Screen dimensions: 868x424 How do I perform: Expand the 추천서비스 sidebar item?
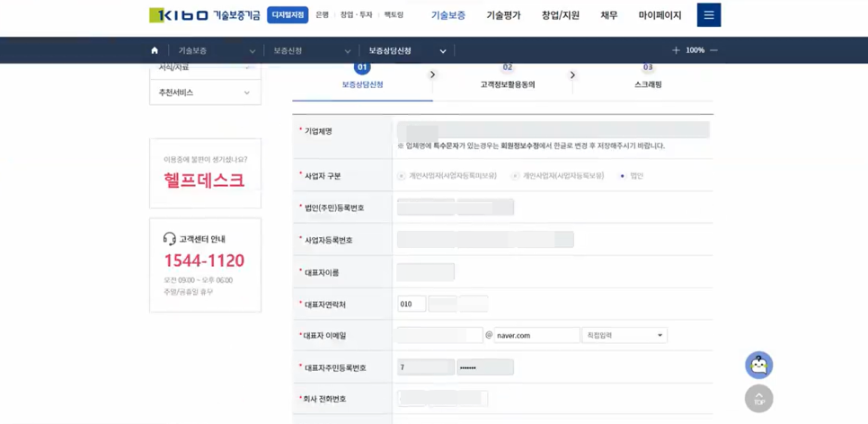point(205,93)
